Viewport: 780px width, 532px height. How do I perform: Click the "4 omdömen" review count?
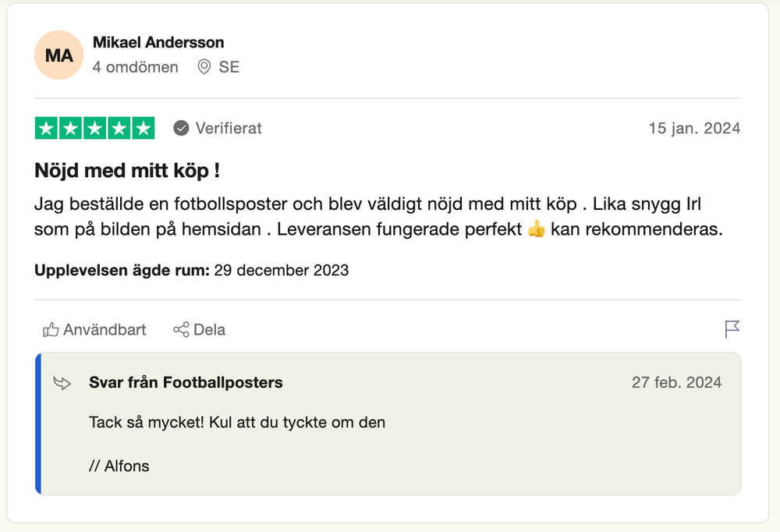click(x=136, y=67)
